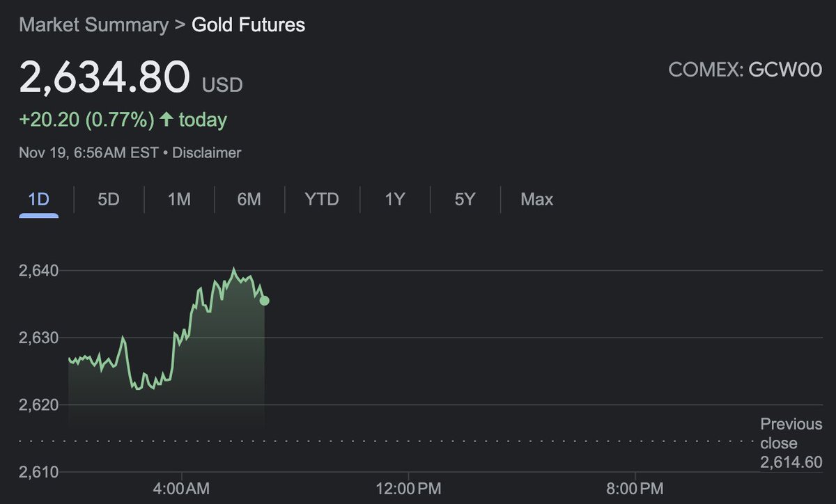Click the Previous close 2,614.60 label
The image size is (836, 504).
click(791, 443)
